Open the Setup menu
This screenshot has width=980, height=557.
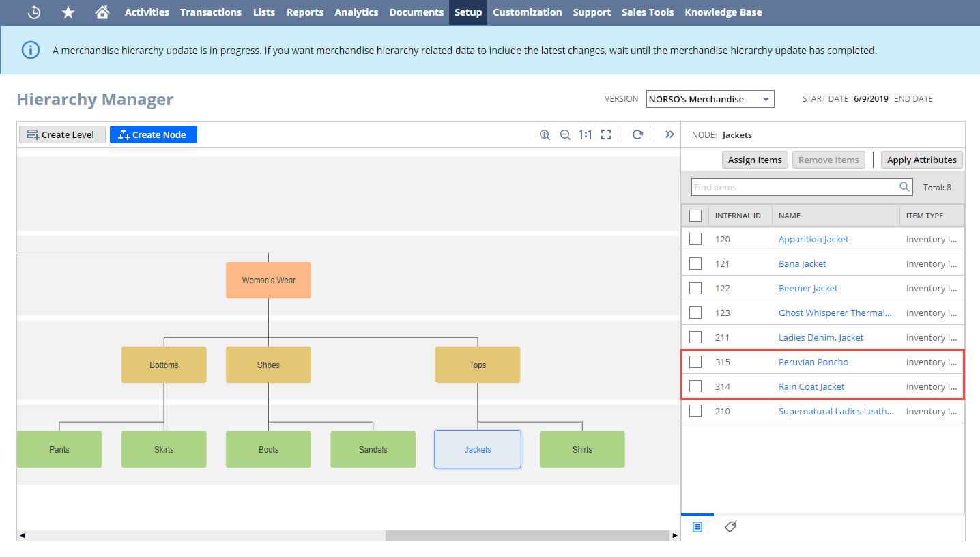point(468,12)
